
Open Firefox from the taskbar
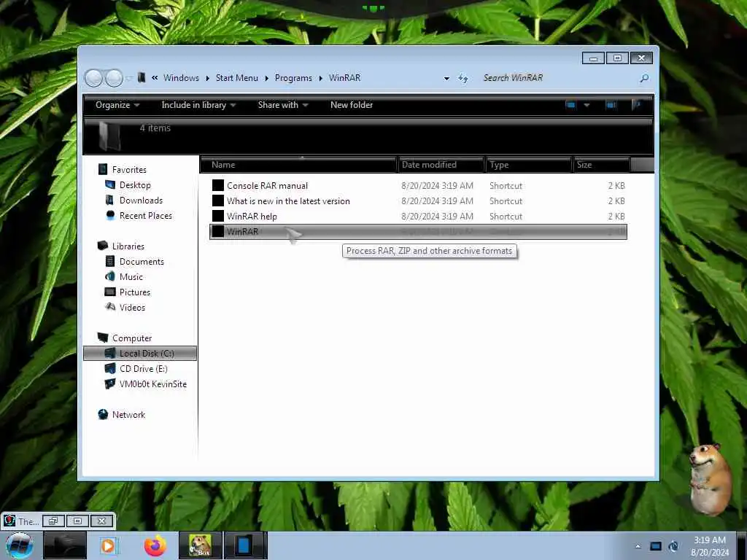pyautogui.click(x=155, y=545)
